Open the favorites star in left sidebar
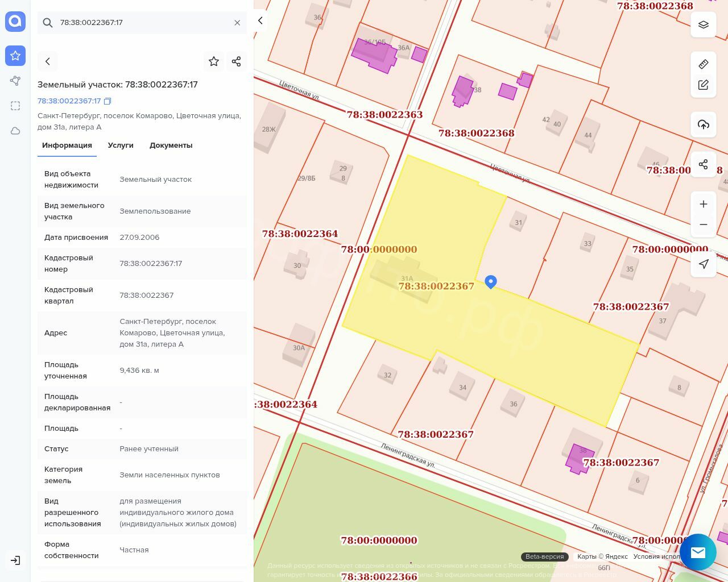The height and width of the screenshot is (582, 728). pyautogui.click(x=15, y=56)
